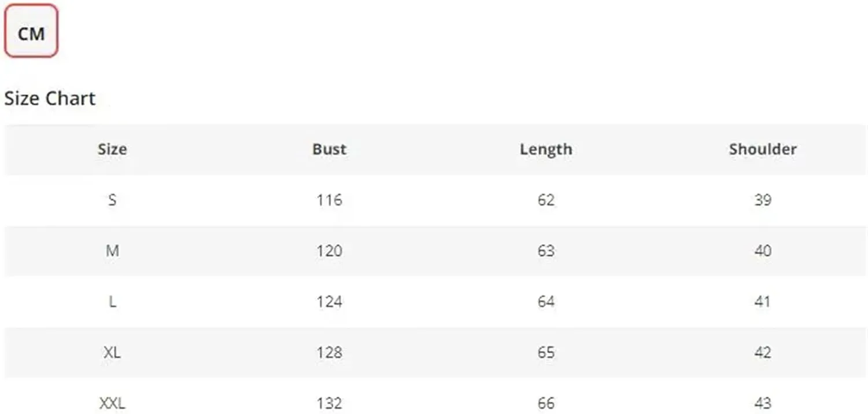This screenshot has width=868, height=414.
Task: Select the Bust column header
Action: tap(329, 149)
